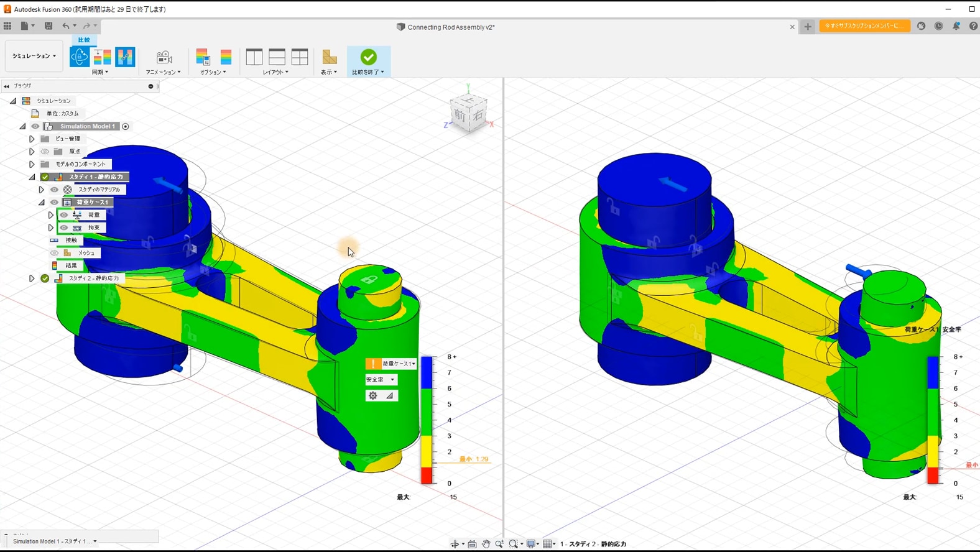Image resolution: width=980 pixels, height=552 pixels.
Task: Click the save icon in title toolbar
Action: pos(49,26)
